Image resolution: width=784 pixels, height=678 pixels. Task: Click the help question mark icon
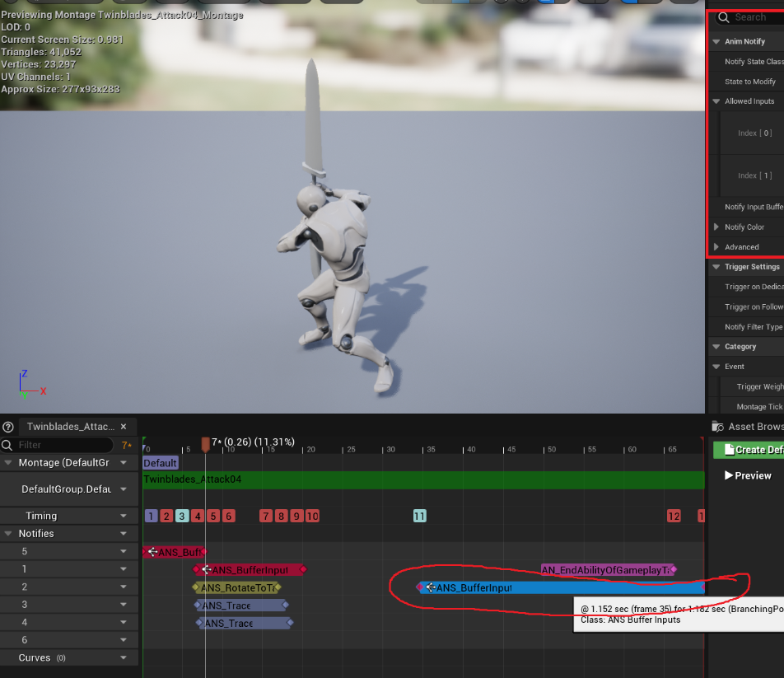click(x=8, y=427)
